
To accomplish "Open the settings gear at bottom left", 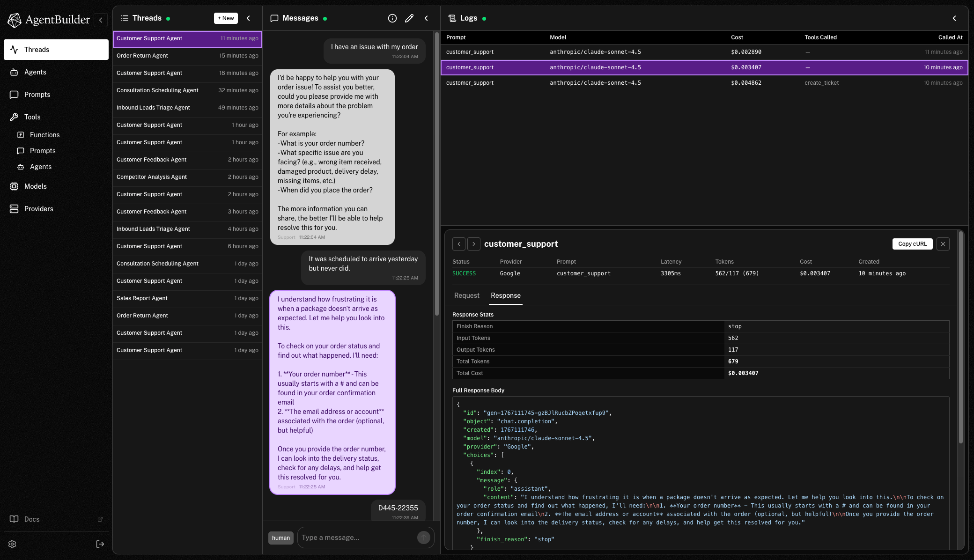I will point(12,544).
